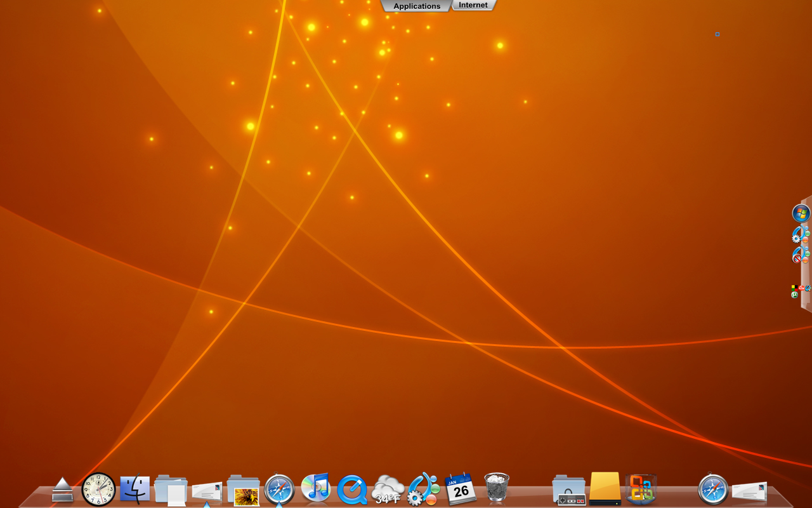Viewport: 812px width, 508px height.
Task: Launch Safari compass next to Office icon
Action: 713,490
